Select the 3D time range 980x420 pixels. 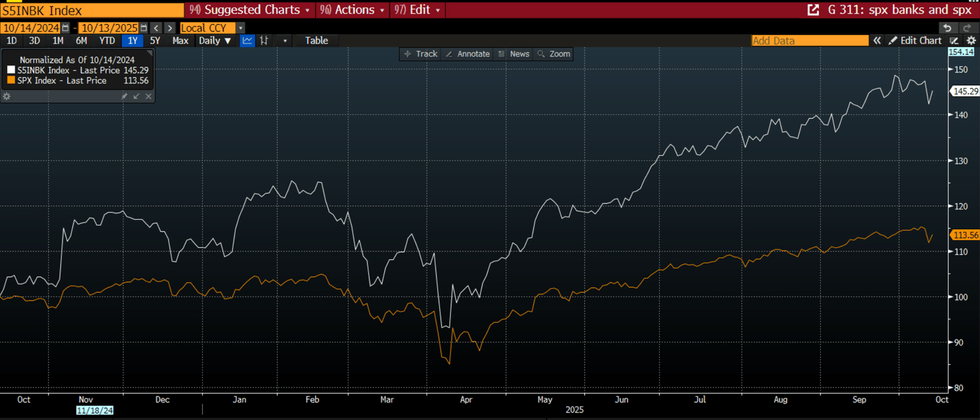pos(34,40)
